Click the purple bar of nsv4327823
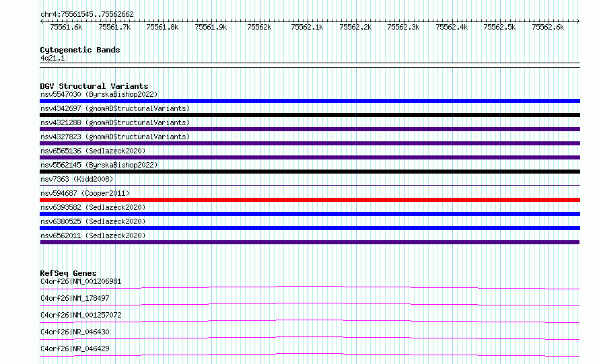Image resolution: width=599 pixels, height=364 pixels. click(x=310, y=143)
